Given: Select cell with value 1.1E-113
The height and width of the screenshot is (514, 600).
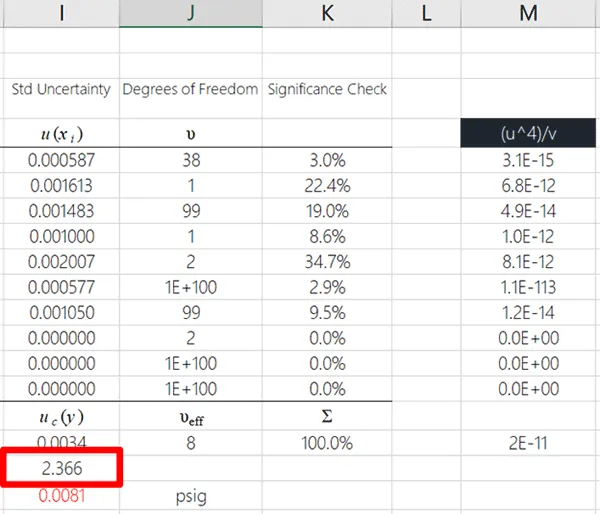Looking at the screenshot, I should (x=528, y=287).
